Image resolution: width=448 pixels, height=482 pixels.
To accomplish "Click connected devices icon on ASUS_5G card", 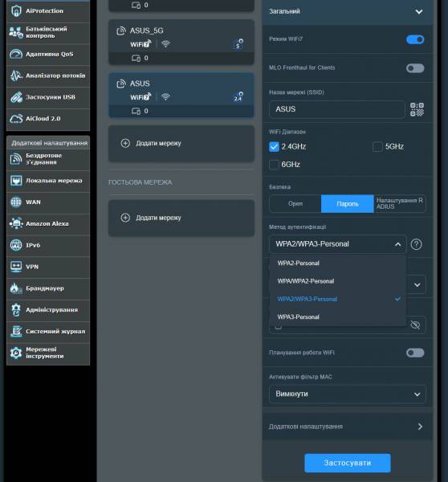I will (136, 58).
